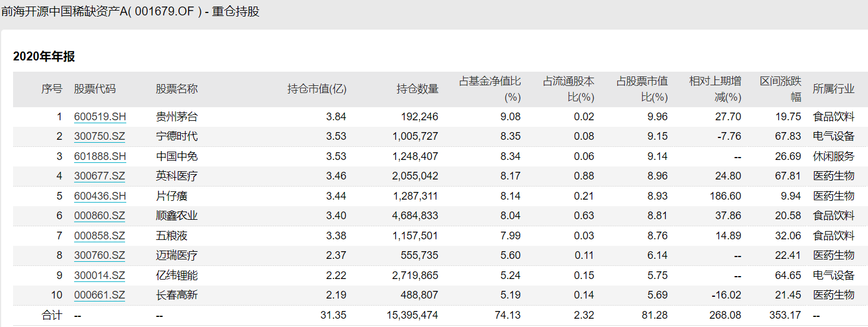Image resolution: width=868 pixels, height=327 pixels.
Task: Click total holding quantity 15,395,474
Action: pos(413,316)
